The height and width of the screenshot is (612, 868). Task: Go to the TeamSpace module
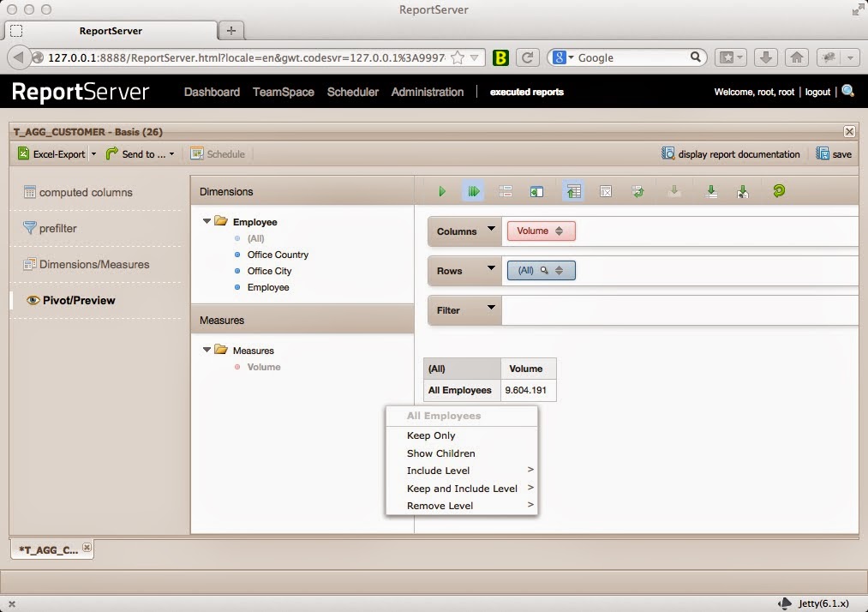[x=284, y=92]
